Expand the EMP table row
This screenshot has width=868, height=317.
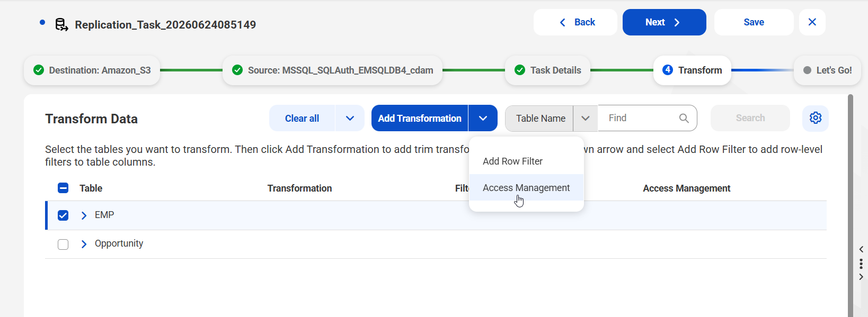tap(84, 215)
